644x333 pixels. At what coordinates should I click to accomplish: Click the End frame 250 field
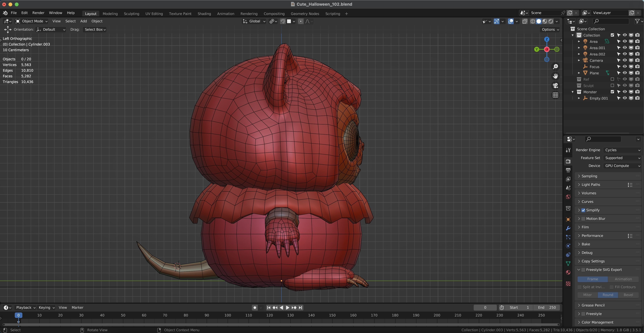pos(547,308)
